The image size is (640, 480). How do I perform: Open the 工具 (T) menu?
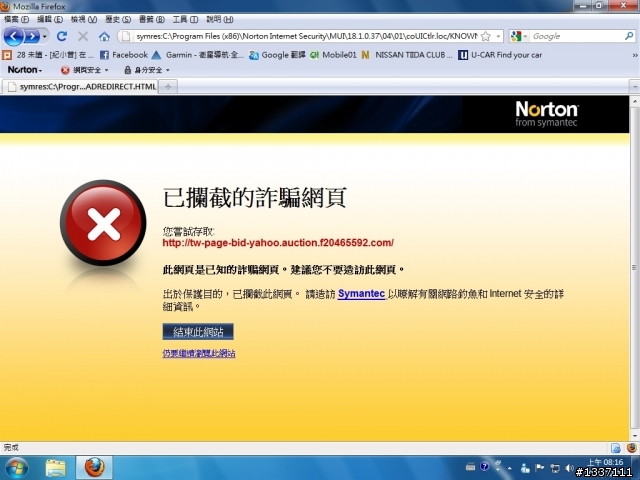click(x=185, y=19)
